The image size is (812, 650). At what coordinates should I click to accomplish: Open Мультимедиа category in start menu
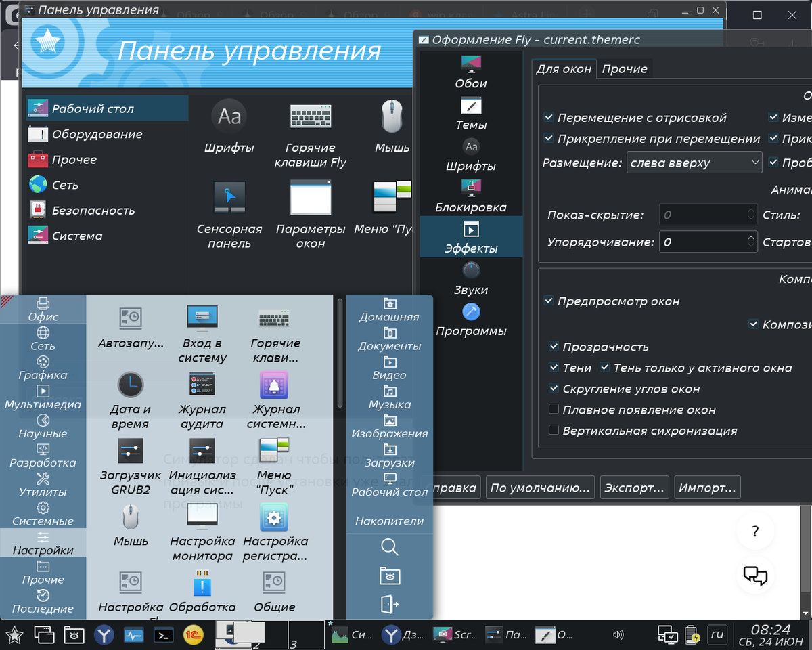(43, 397)
